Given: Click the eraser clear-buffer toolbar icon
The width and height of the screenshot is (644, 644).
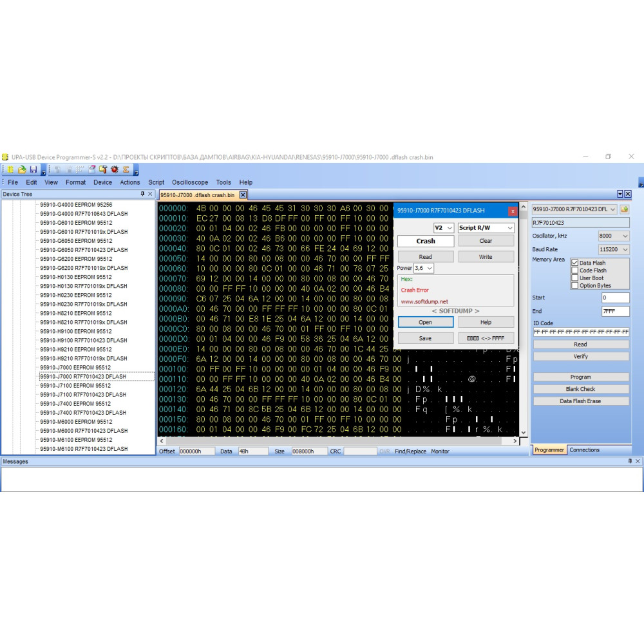Looking at the screenshot, I should pyautogui.click(x=92, y=169).
